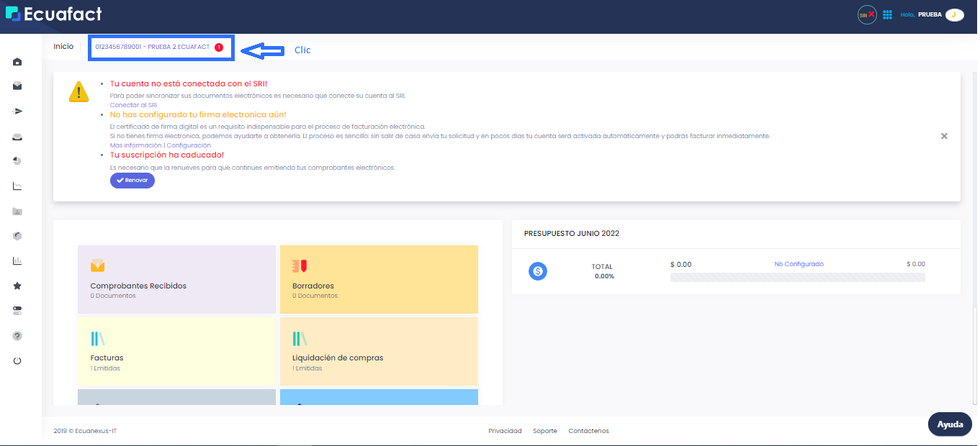Open the PRUEBA 2 ECUAFACT company selector
This screenshot has height=446, width=980.
pos(160,46)
